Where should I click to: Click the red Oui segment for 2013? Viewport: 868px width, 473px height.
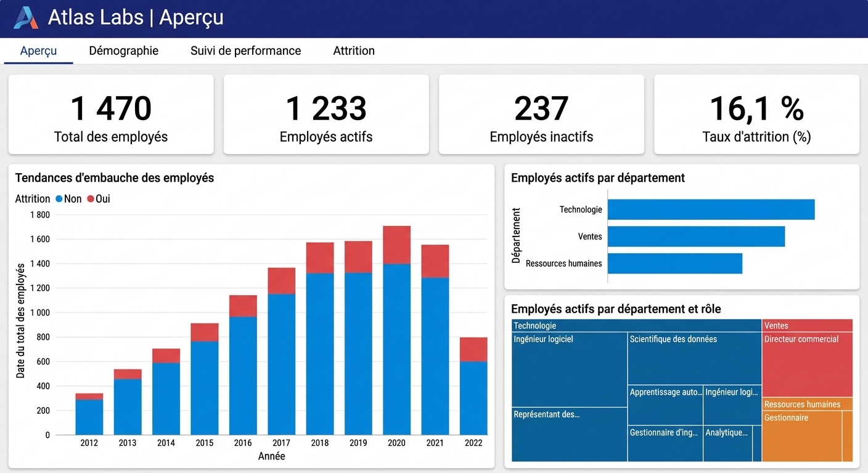(128, 374)
